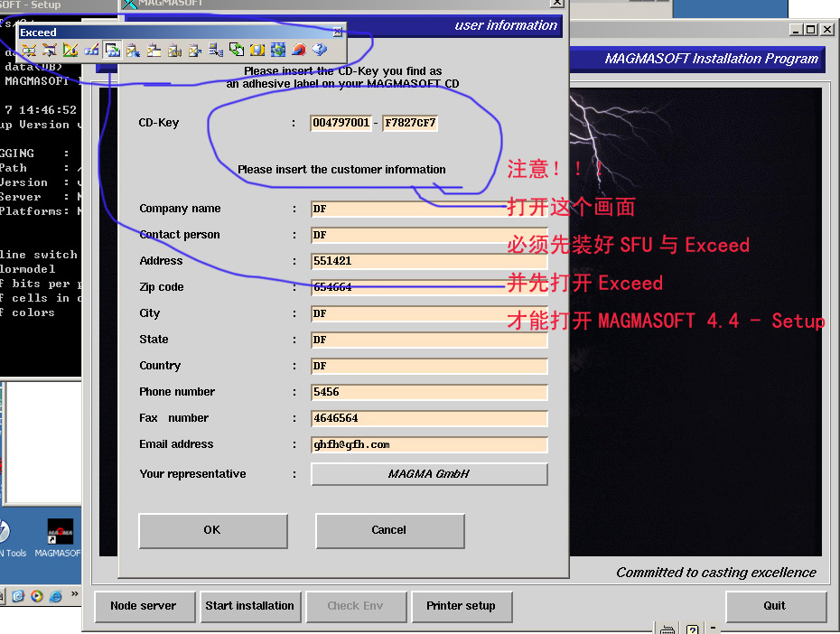Open Printer setup
This screenshot has height=634, width=840.
point(462,606)
